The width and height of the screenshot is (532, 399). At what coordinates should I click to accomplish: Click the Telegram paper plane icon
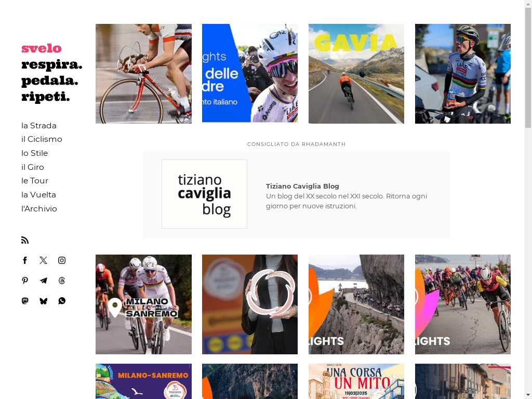(x=44, y=281)
